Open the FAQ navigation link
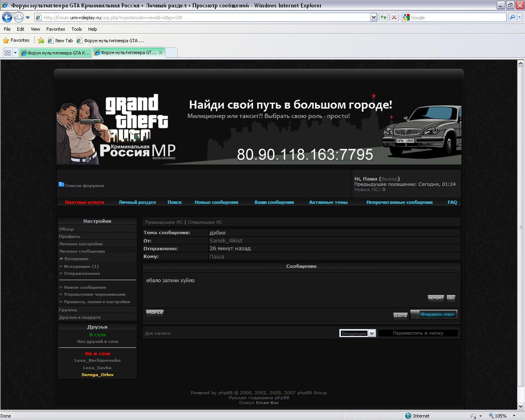Screen dimensions: 525x420 [x=452, y=202]
